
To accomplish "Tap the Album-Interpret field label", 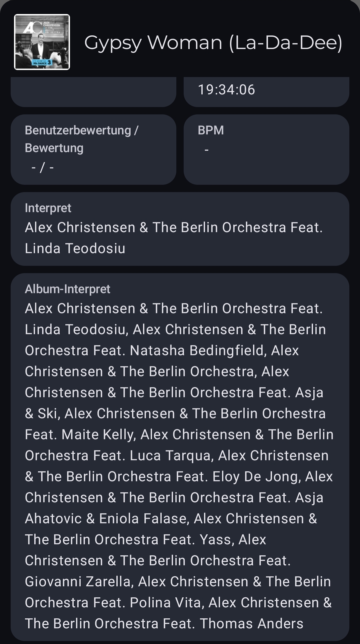I will coord(67,289).
